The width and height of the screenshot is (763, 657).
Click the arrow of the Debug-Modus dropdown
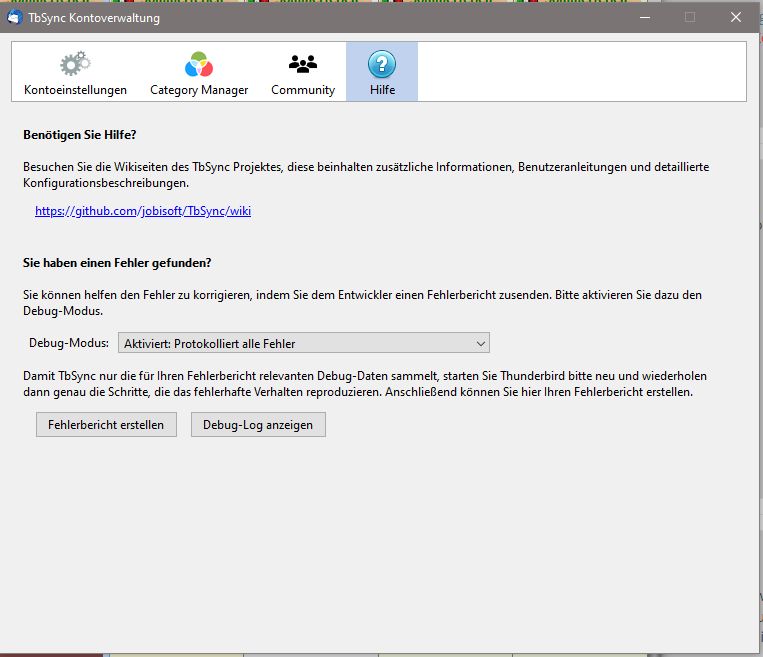point(481,343)
